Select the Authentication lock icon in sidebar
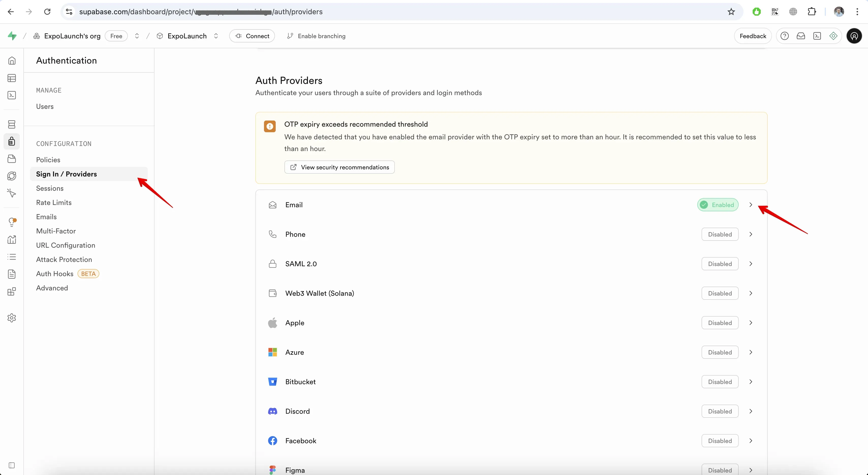This screenshot has height=475, width=868. 12,142
